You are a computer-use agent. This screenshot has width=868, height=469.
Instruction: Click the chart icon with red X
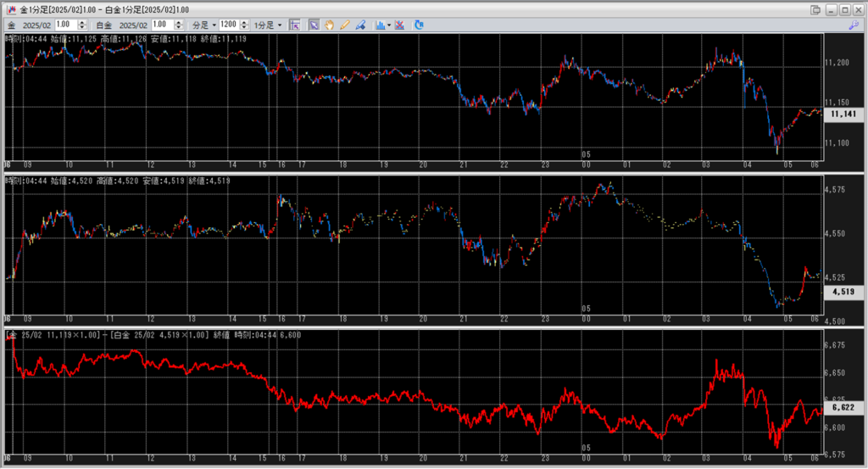coord(399,25)
